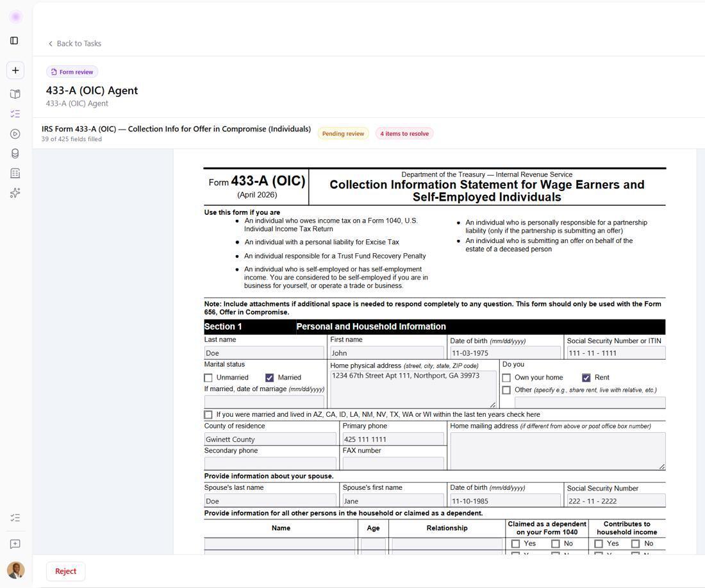Click the 4 items to resolve badge

(404, 133)
